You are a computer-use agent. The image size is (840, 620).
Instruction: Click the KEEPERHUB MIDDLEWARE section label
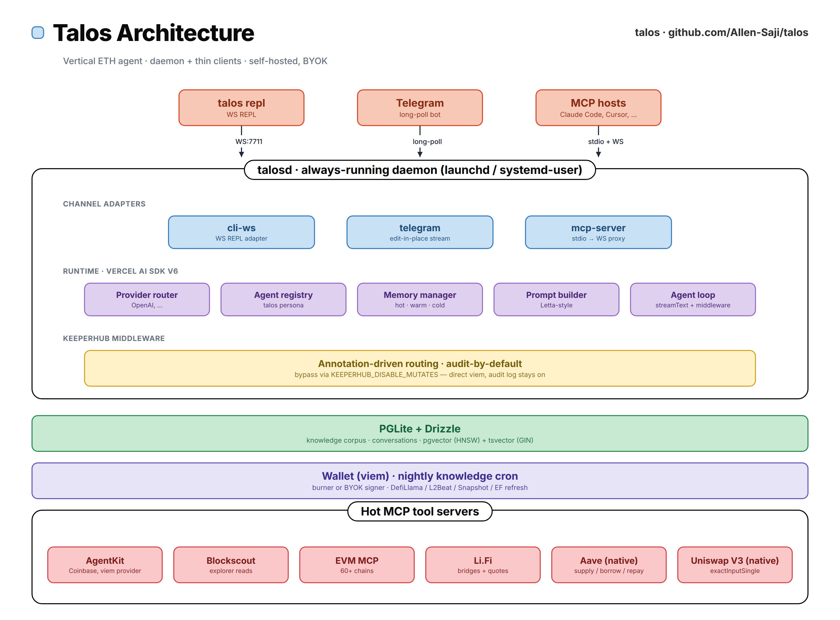(114, 338)
